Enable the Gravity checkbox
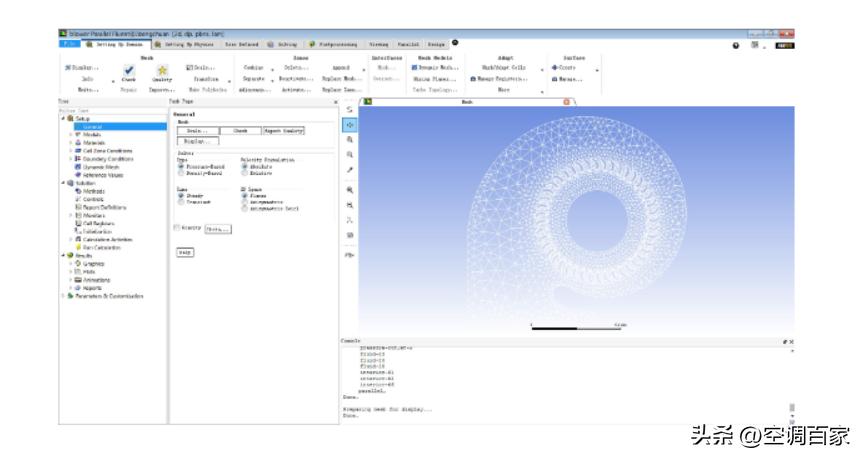The image size is (864, 460). (178, 228)
